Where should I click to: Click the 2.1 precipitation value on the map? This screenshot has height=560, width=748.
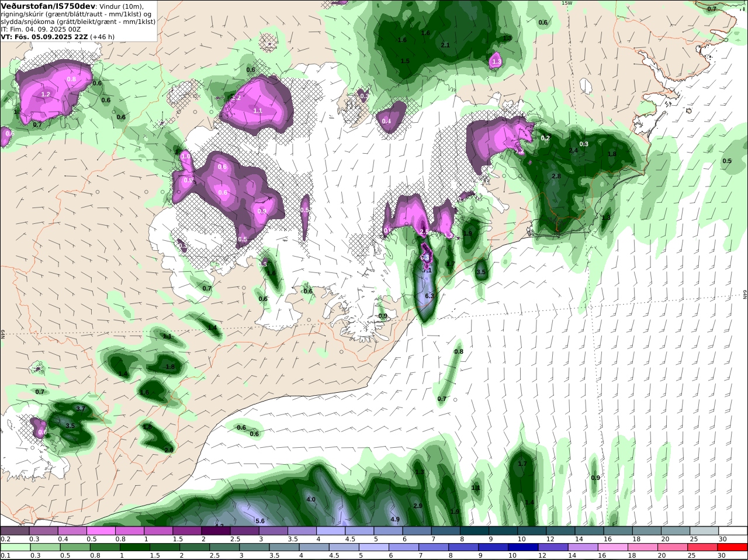click(x=445, y=45)
